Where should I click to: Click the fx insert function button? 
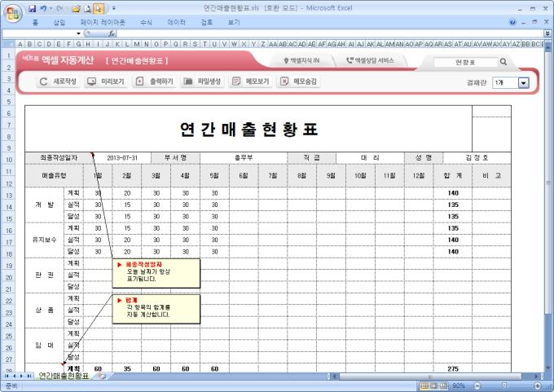112,33
